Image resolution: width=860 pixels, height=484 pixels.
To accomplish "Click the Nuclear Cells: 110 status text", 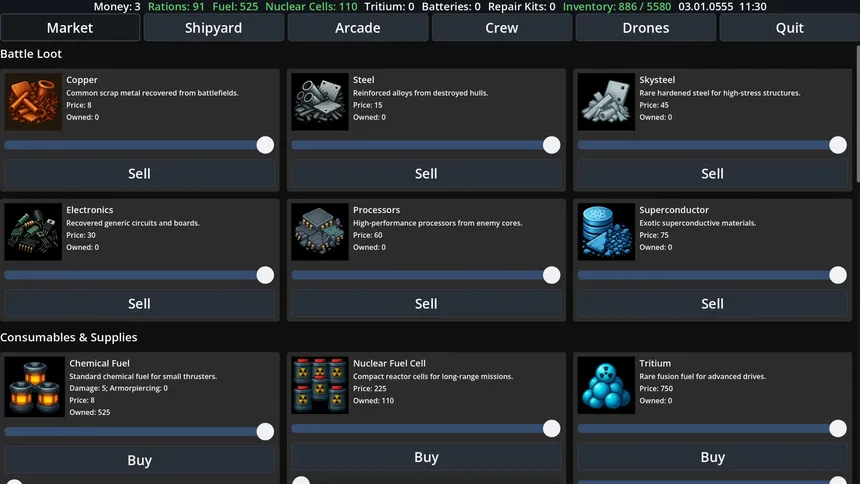I will 311,7.
